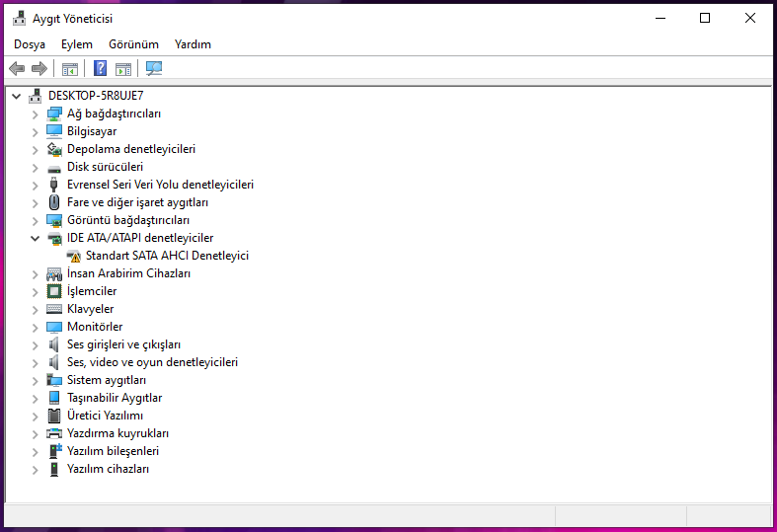777x532 pixels.
Task: Click the Depolama denetleyicileri icon
Action: (54, 149)
